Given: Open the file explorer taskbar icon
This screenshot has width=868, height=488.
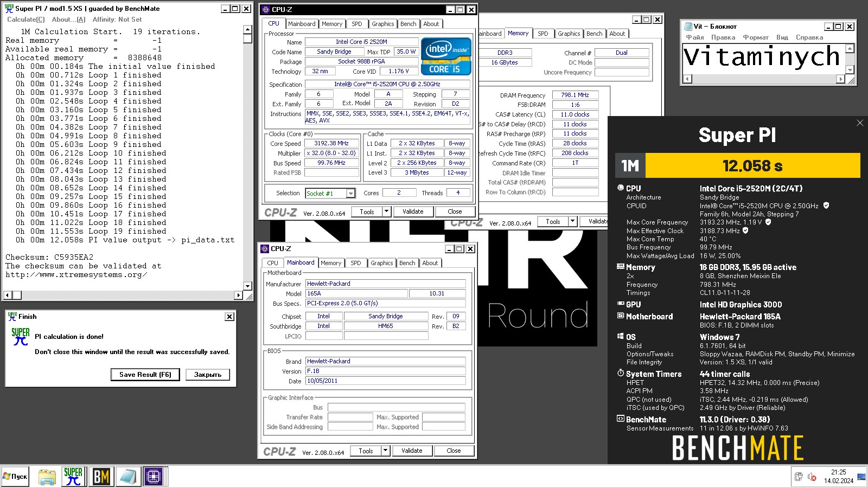Looking at the screenshot, I should coord(47,477).
